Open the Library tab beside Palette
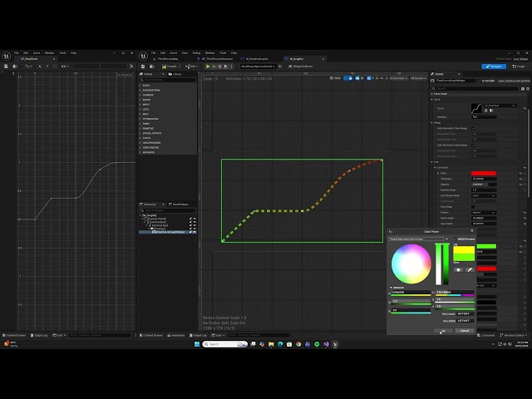 [175, 74]
